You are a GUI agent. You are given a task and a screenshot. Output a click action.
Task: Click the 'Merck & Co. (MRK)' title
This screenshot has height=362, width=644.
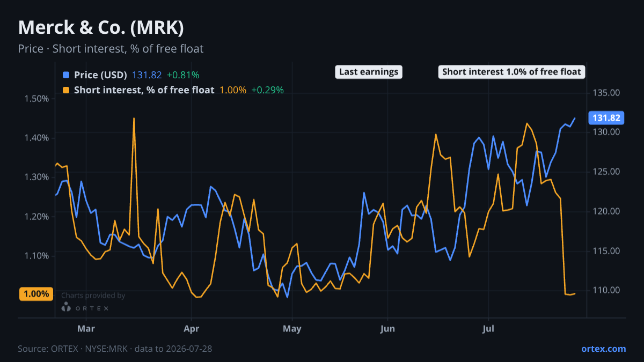click(101, 27)
